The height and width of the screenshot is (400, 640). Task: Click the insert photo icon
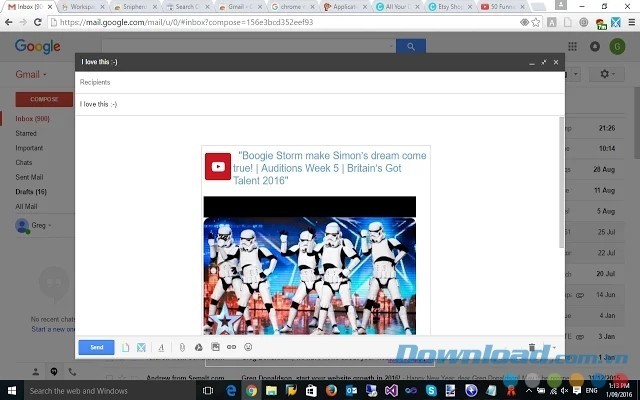pos(215,347)
